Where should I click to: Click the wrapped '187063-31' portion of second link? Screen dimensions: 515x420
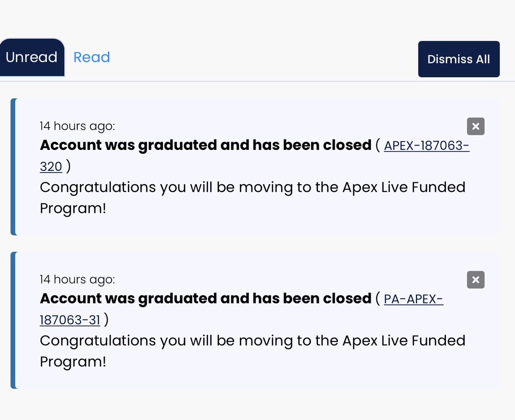tap(70, 320)
